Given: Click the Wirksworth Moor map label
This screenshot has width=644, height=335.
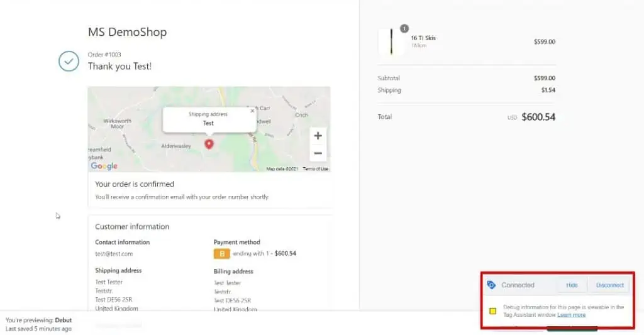Looking at the screenshot, I should (117, 124).
